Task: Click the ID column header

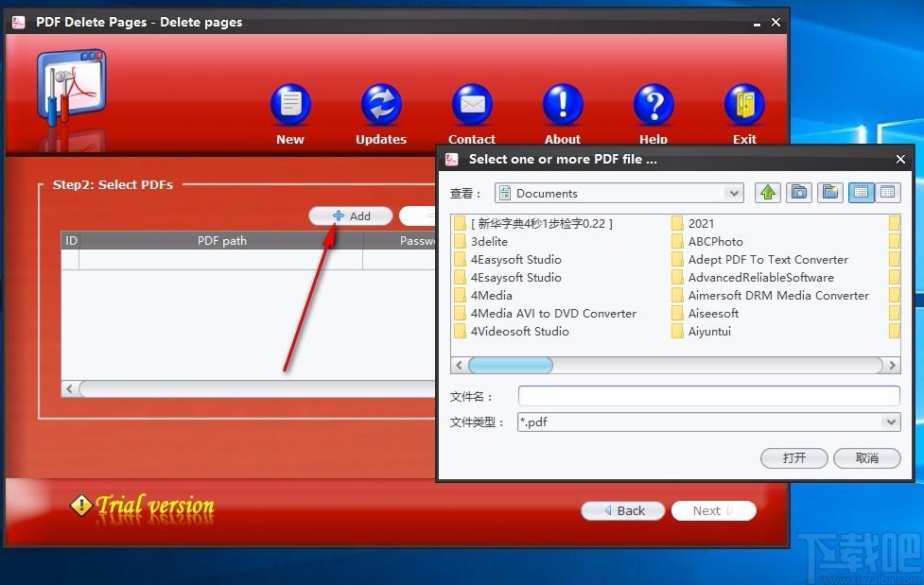Action: (71, 240)
